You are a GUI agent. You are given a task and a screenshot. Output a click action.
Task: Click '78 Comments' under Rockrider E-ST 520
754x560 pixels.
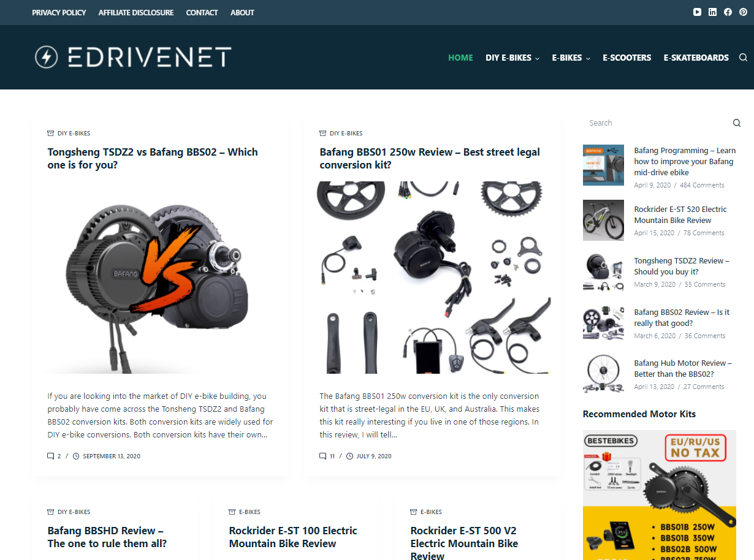tap(704, 233)
